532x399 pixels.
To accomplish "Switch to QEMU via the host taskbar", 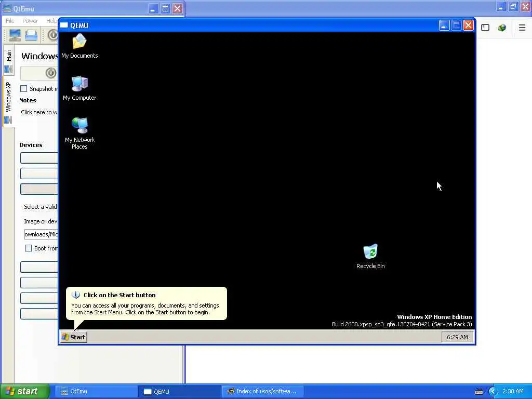I will tap(179, 391).
